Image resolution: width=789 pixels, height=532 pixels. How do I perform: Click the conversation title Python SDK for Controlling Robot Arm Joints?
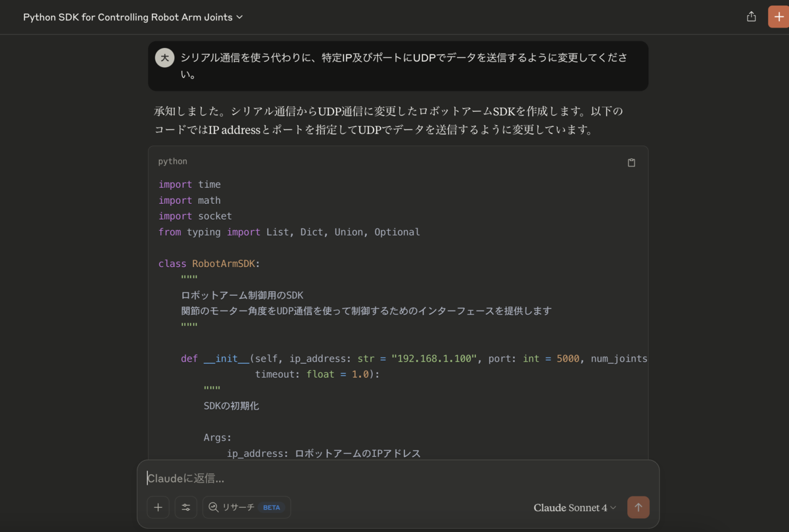click(x=128, y=17)
